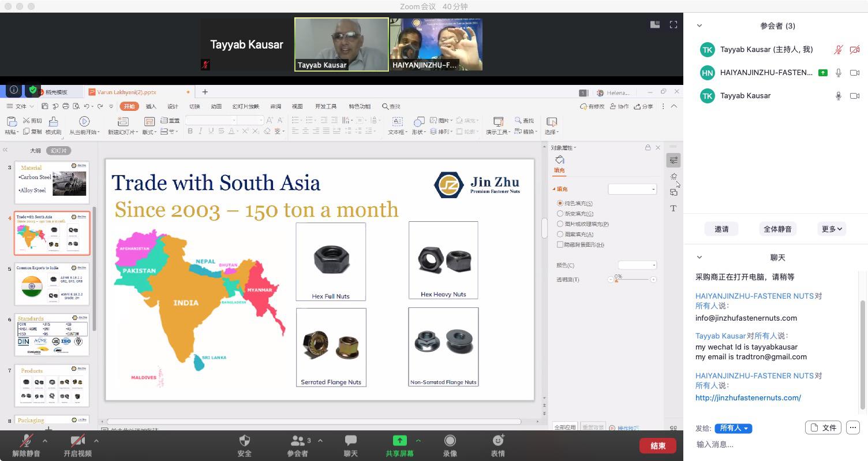The width and height of the screenshot is (868, 461).
Task: Click the slide transition icon in right sidebar
Action: [674, 192]
